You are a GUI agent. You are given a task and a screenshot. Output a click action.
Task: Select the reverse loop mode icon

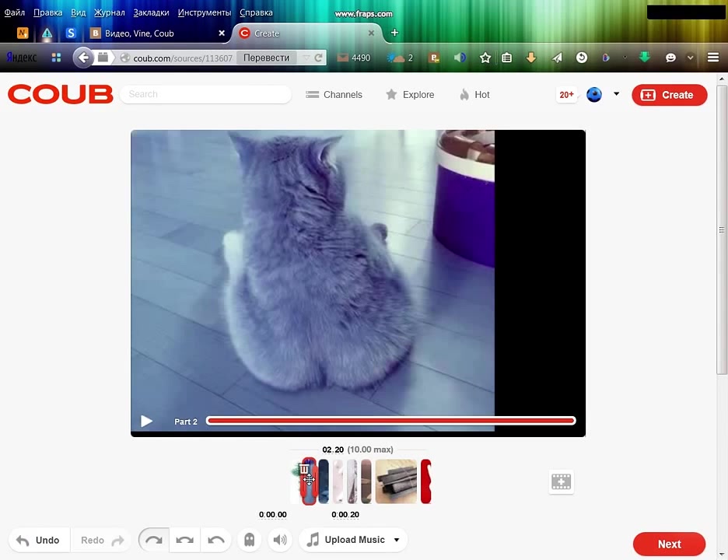coord(216,540)
